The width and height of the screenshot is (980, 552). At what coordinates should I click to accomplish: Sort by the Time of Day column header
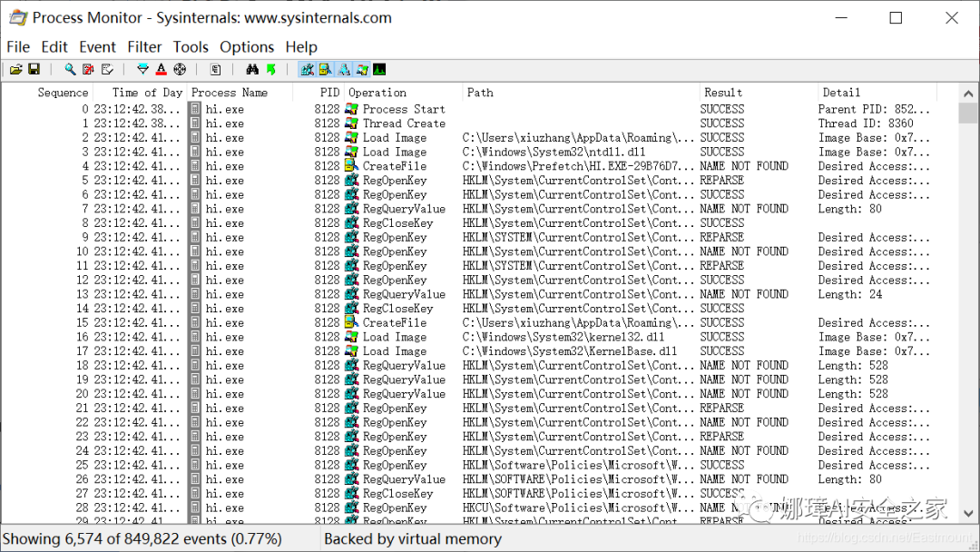[x=140, y=93]
